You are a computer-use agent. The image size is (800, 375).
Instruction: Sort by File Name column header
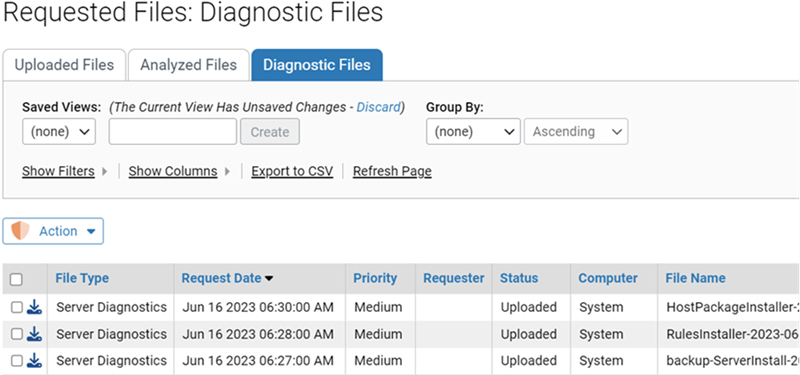[695, 278]
